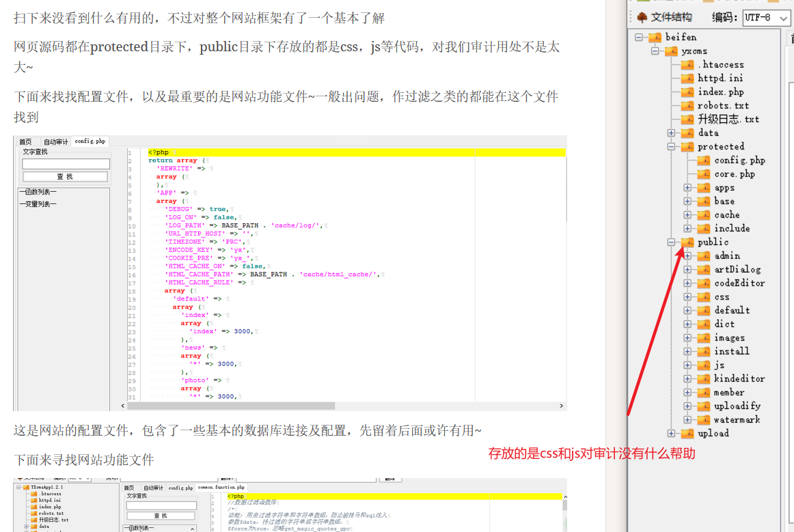Click the admin folder icon
Viewport: 794px width, 532px height.
tap(703, 256)
